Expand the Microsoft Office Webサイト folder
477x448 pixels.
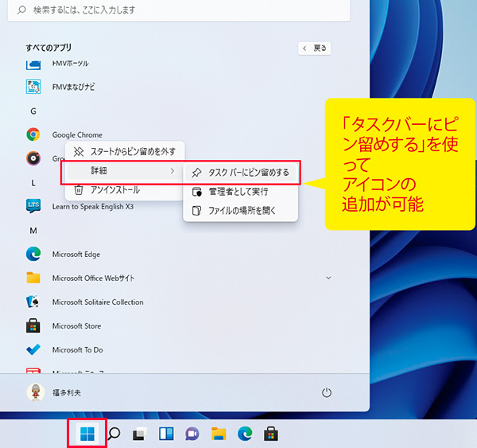tap(328, 278)
